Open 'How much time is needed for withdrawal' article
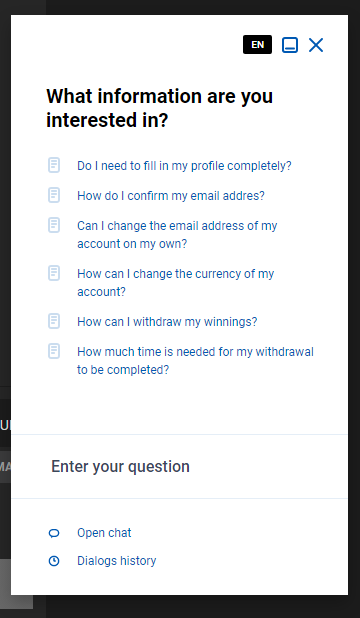This screenshot has height=618, width=360. point(195,361)
